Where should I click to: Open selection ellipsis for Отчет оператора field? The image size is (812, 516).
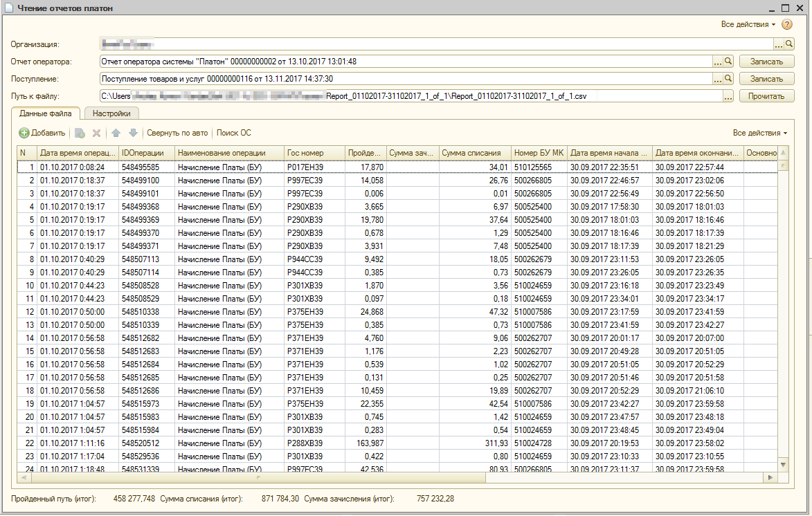coord(717,62)
